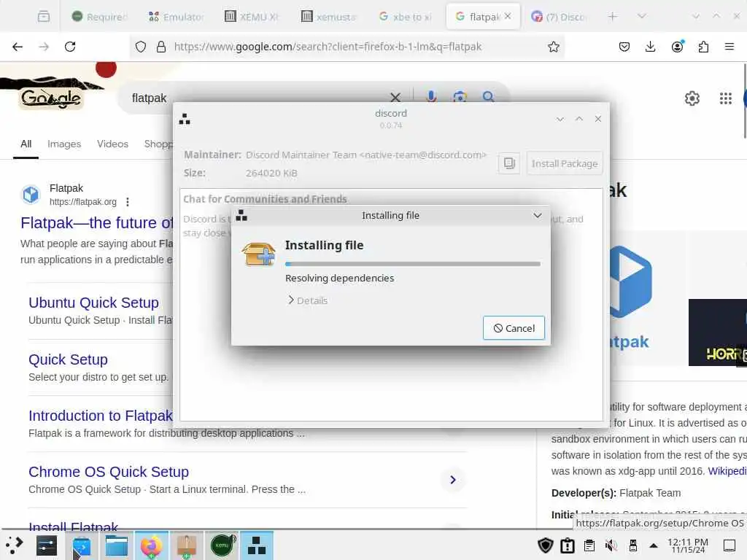Select the All search results tab
The image size is (747, 560).
click(x=26, y=144)
